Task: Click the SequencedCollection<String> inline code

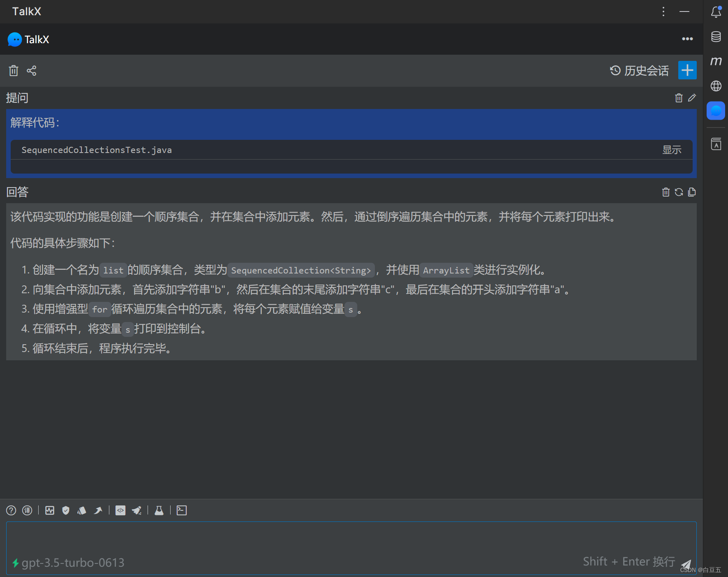Action: point(301,270)
